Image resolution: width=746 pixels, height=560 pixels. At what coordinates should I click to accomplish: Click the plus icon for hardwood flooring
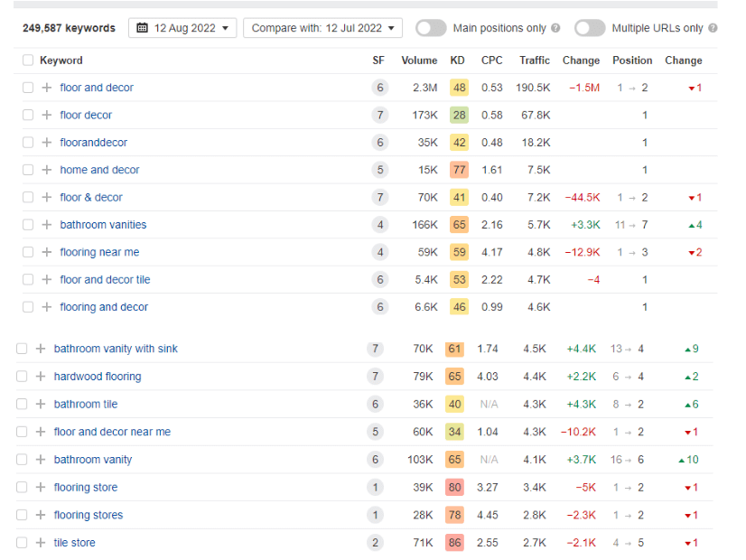point(41,377)
